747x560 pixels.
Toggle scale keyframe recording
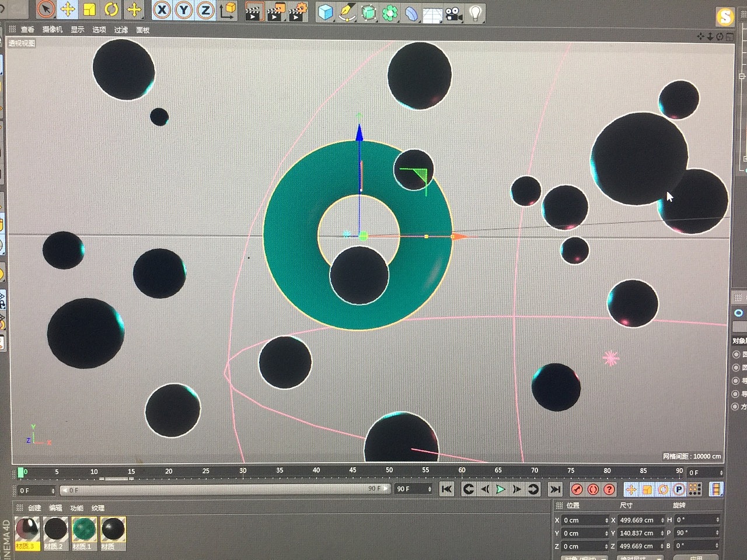647,489
